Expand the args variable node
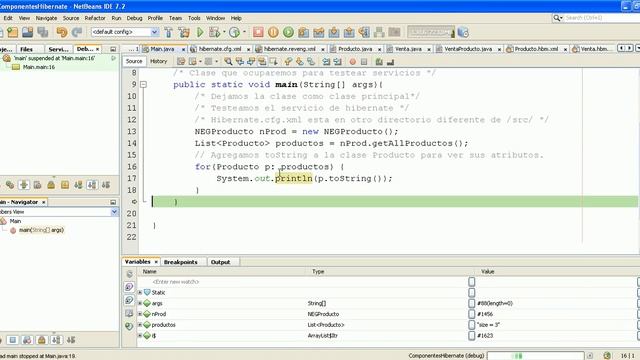Image resolution: width=640 pixels, height=360 pixels. (140, 303)
